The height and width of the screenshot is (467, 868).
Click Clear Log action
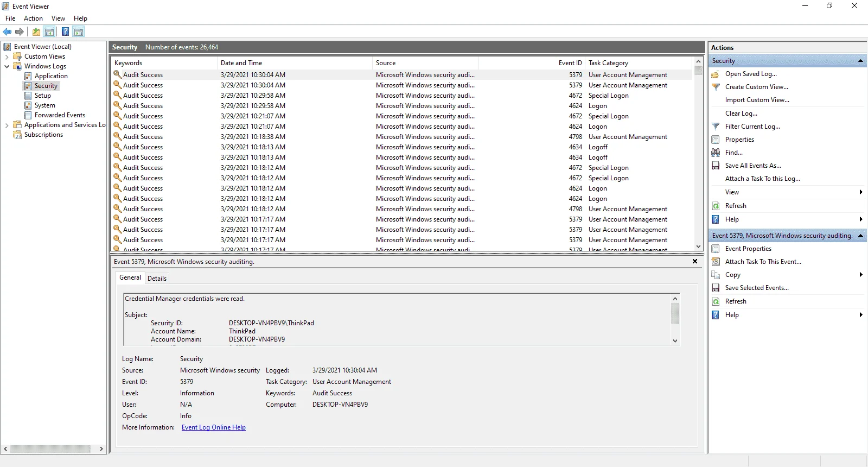pyautogui.click(x=741, y=113)
